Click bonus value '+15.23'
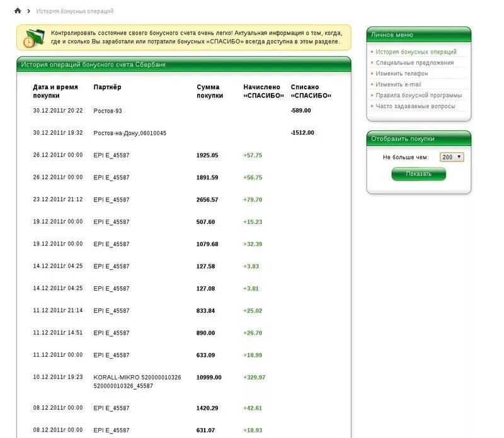The height and width of the screenshot is (438, 504). [253, 222]
